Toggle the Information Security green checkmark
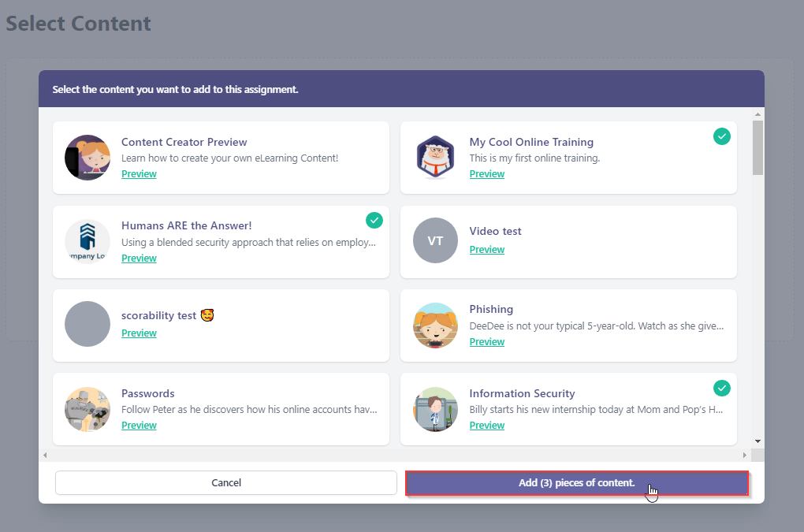The height and width of the screenshot is (532, 804). 722,388
